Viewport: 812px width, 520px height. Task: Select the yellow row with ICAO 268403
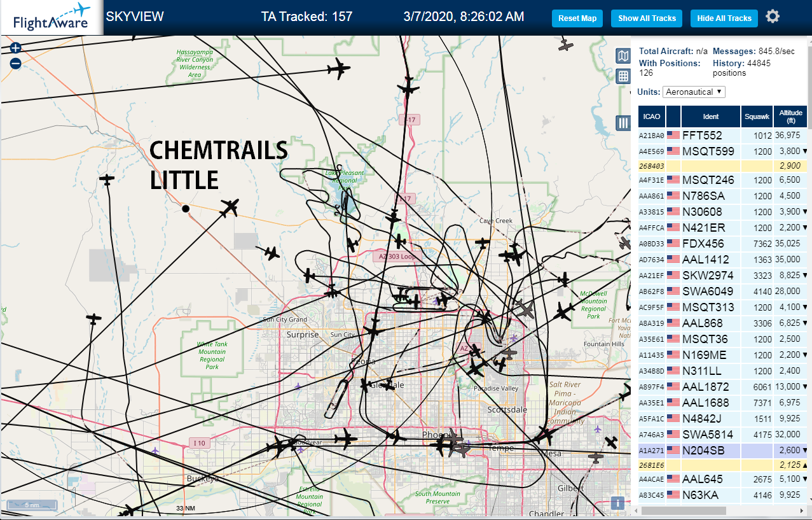pos(723,165)
